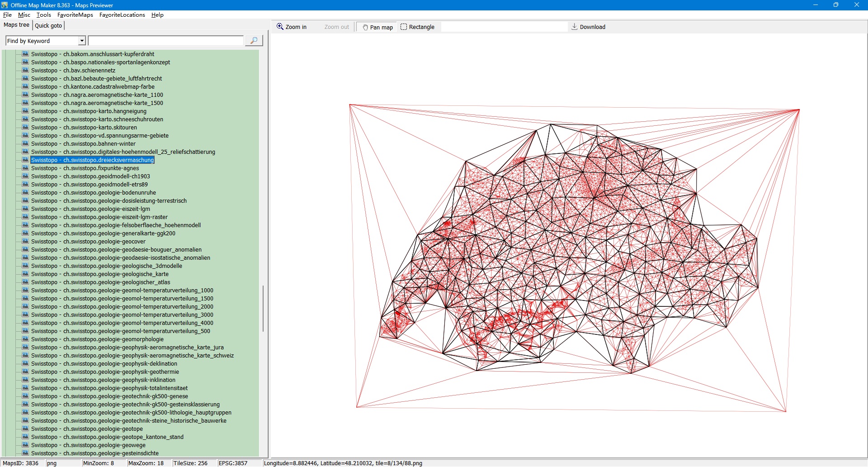Viewport: 868px width, 467px height.
Task: Click map icon beside ch.swisstopo.fixpunkte-agnes
Action: (26, 168)
